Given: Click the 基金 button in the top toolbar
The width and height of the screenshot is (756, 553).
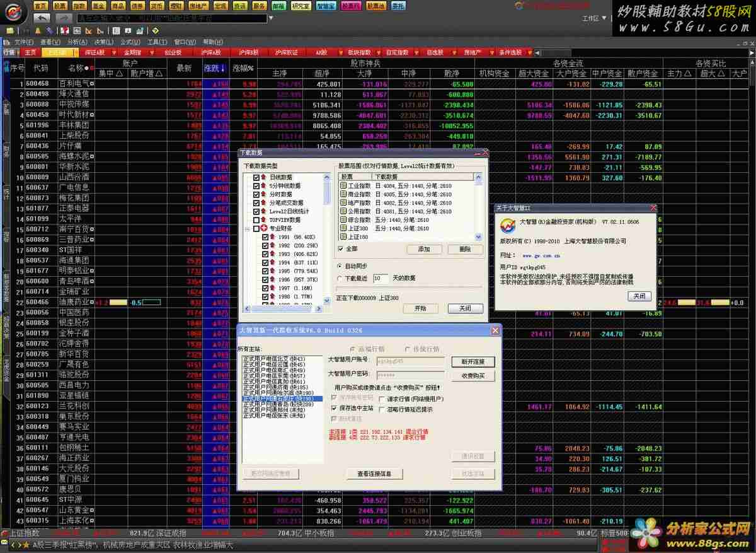Looking at the screenshot, I should tap(99, 5).
